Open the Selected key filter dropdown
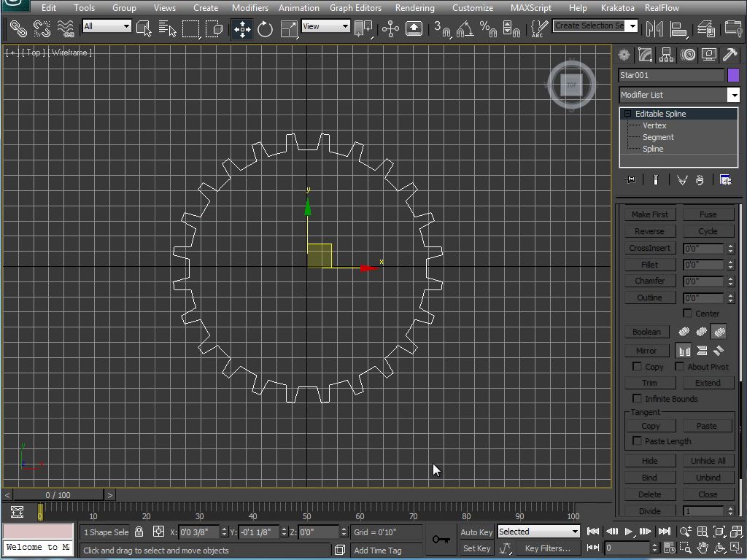Image resolution: width=747 pixels, height=560 pixels. 575,532
